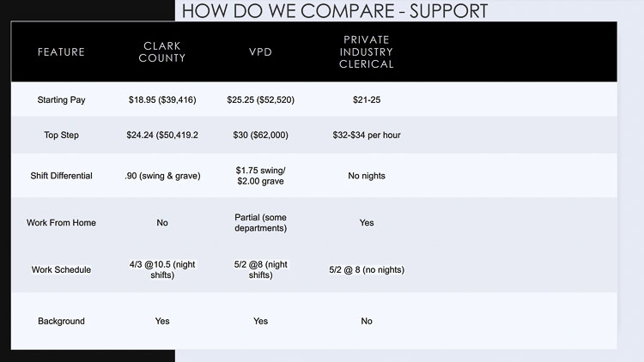The image size is (644, 362).
Task: Click the slide title 'How Do We Compare - Support'
Action: click(335, 11)
